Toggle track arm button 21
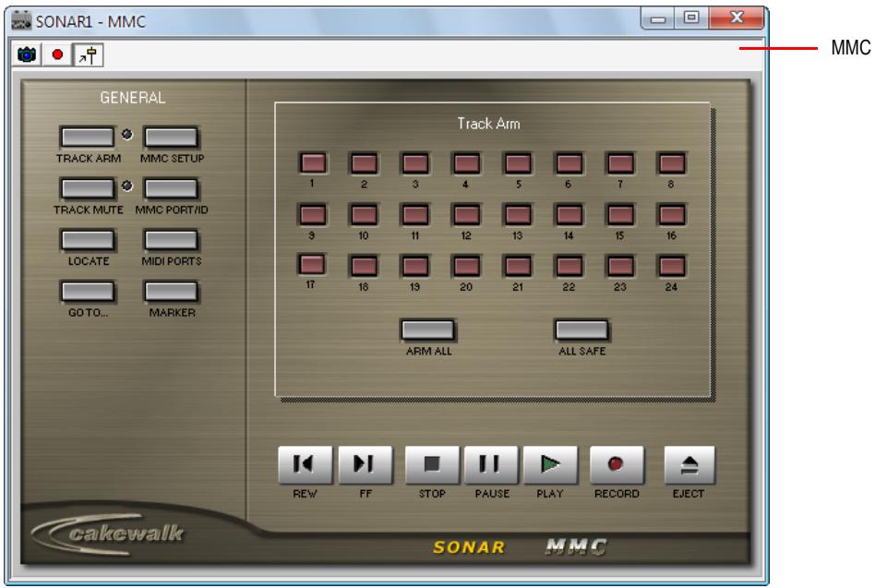875x588 pixels. click(518, 266)
